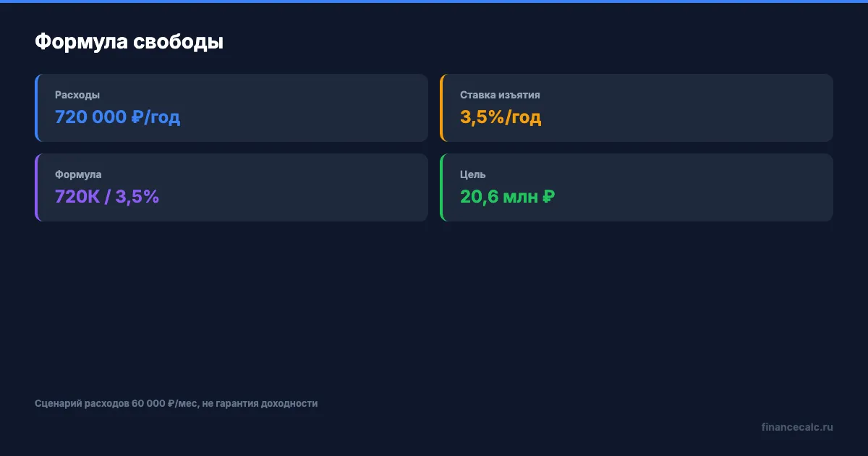
Task: Click the green accent stripe on Цель card
Action: tap(441, 187)
